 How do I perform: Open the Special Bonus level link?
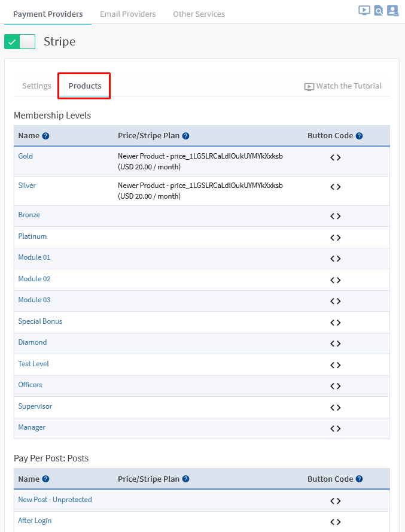click(40, 321)
